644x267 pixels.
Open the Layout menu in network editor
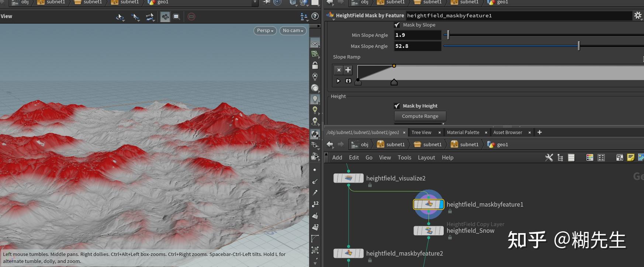tap(426, 158)
